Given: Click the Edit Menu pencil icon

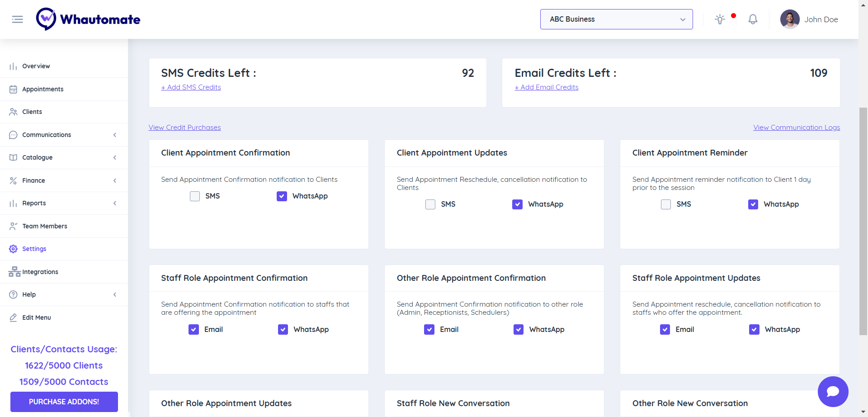Looking at the screenshot, I should 13,317.
